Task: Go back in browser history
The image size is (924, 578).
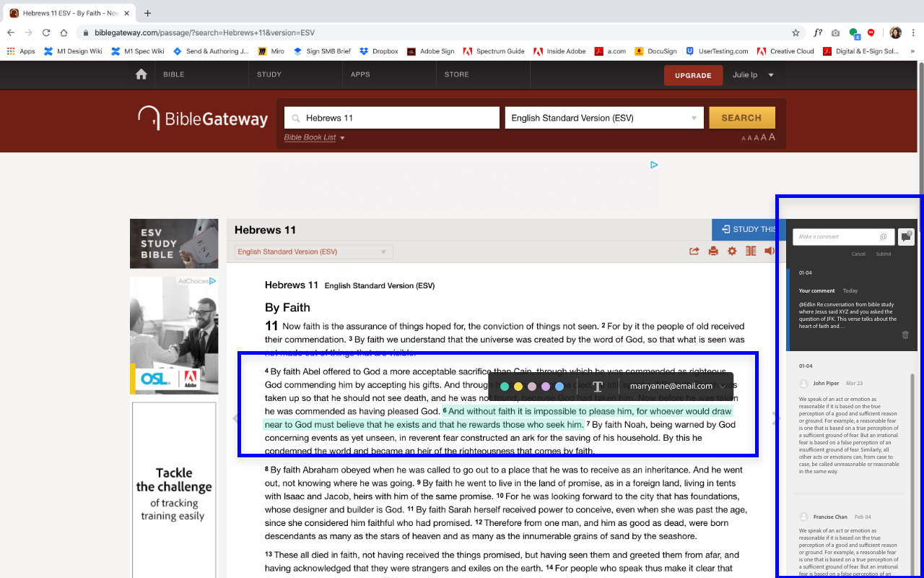Action: [x=11, y=33]
